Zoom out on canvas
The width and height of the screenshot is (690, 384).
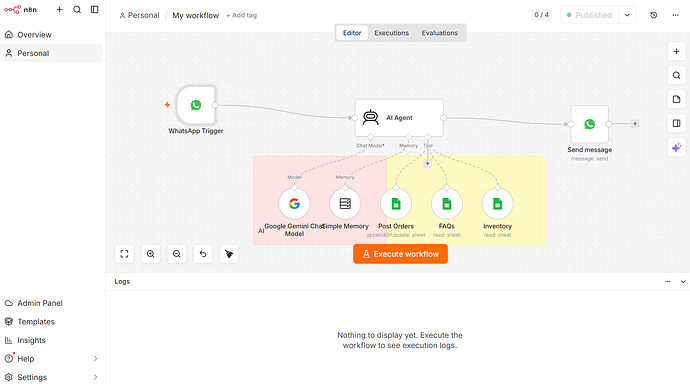(176, 254)
